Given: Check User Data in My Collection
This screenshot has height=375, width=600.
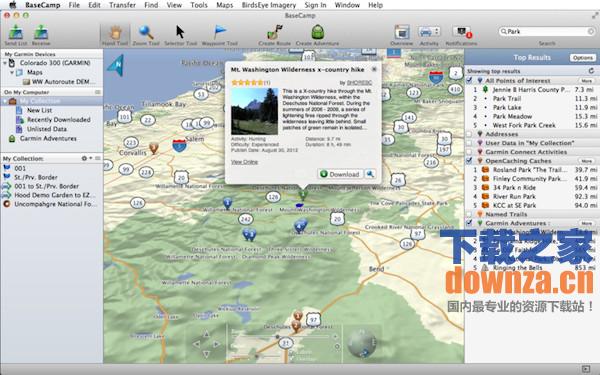Looking at the screenshot, I should pyautogui.click(x=469, y=143).
